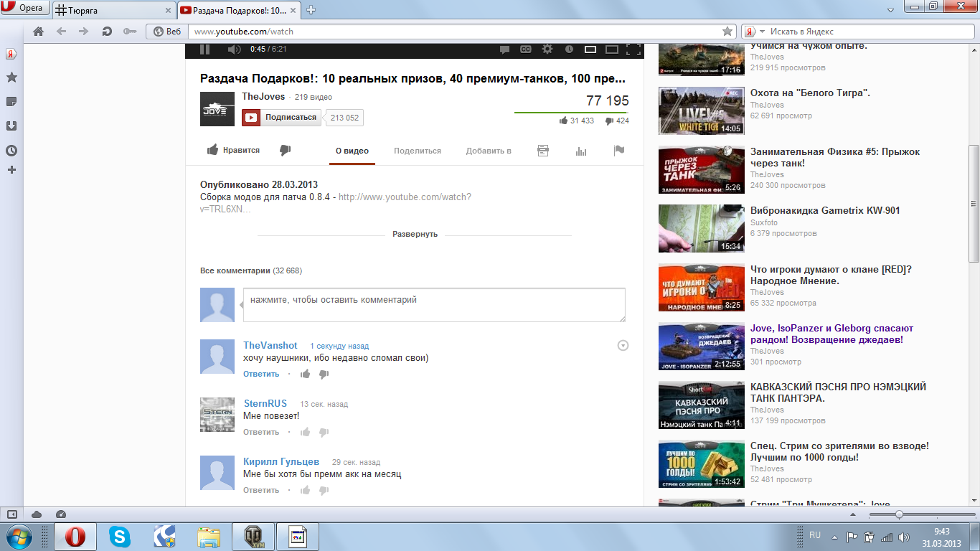
Task: Reply to TheVanshot comment with Ответить
Action: pyautogui.click(x=261, y=374)
